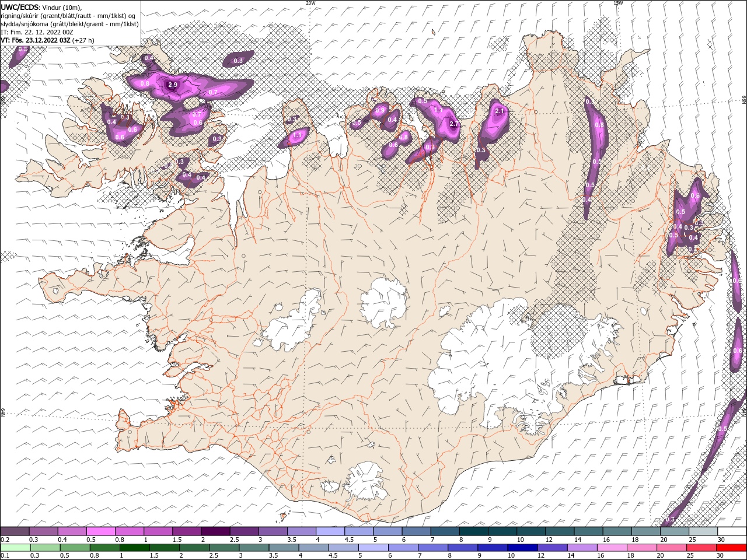This screenshot has width=747, height=560.
Task: Click the '15W' longitude label
Action: pos(618,3)
